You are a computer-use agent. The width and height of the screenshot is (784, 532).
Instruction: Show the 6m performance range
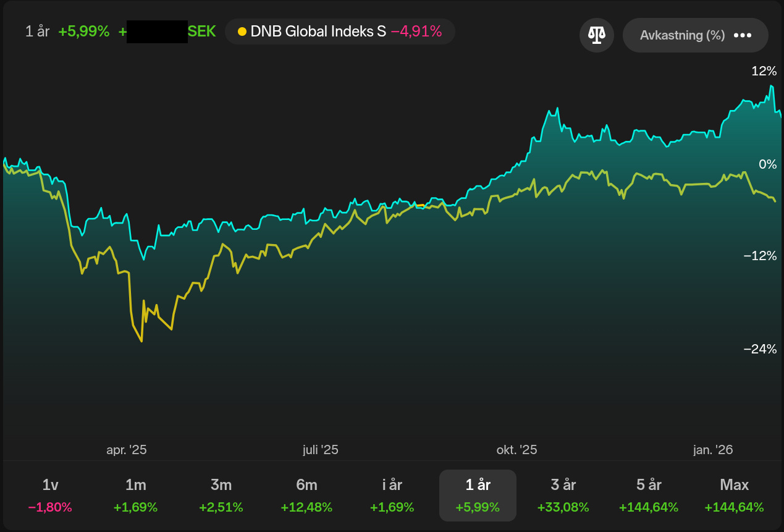306,495
